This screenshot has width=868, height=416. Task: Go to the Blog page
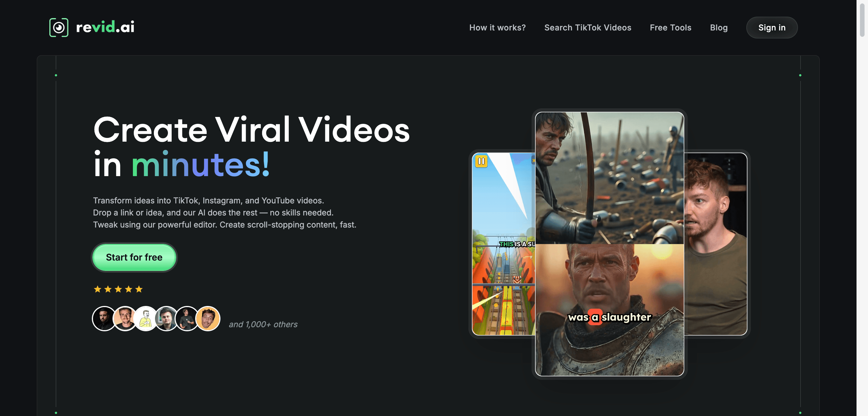[x=719, y=28]
